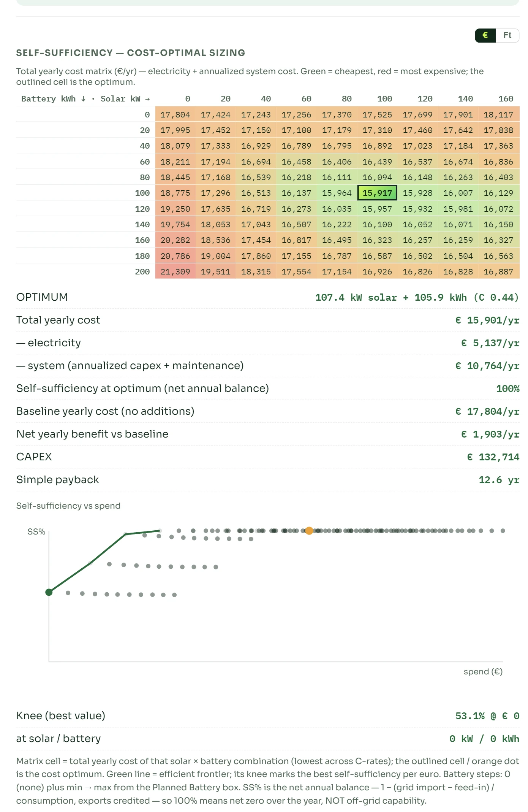Click matrix cell 16,406
Viewport: 528px width, 812px height.
coord(337,162)
